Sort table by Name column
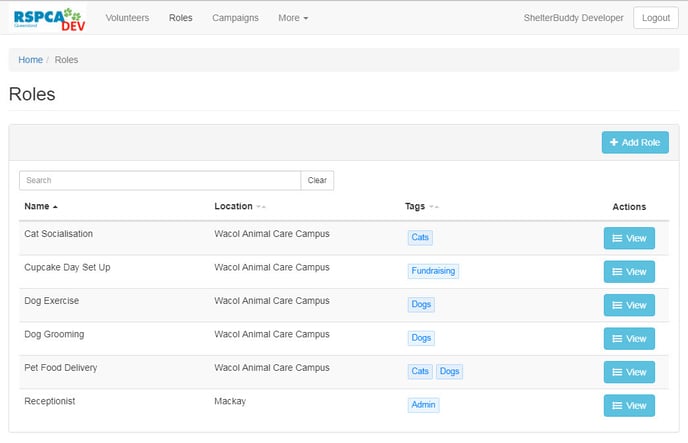688x443 pixels. (x=40, y=207)
